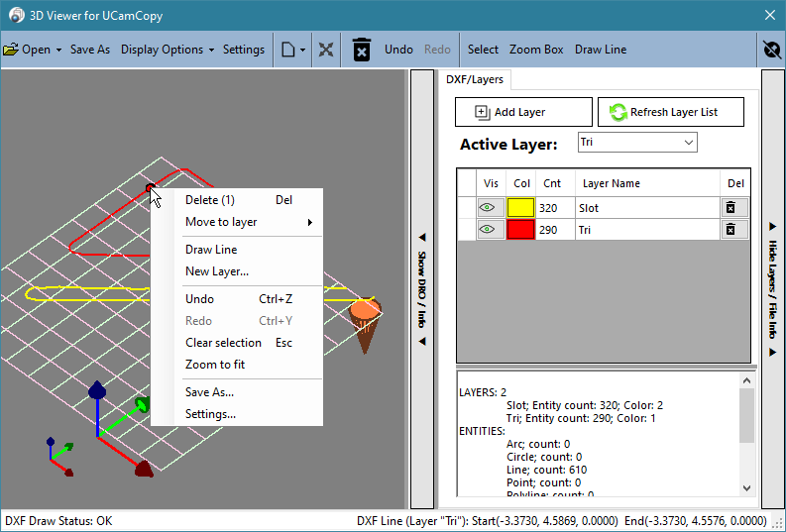Choose Delete (1) in context menu
Image resolution: width=786 pixels, height=532 pixels.
(x=237, y=200)
